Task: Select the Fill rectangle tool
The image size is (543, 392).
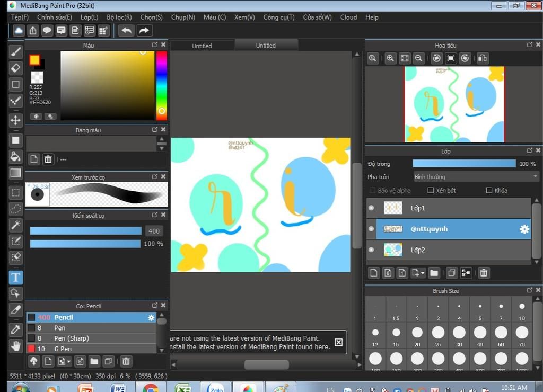Action: tap(15, 140)
